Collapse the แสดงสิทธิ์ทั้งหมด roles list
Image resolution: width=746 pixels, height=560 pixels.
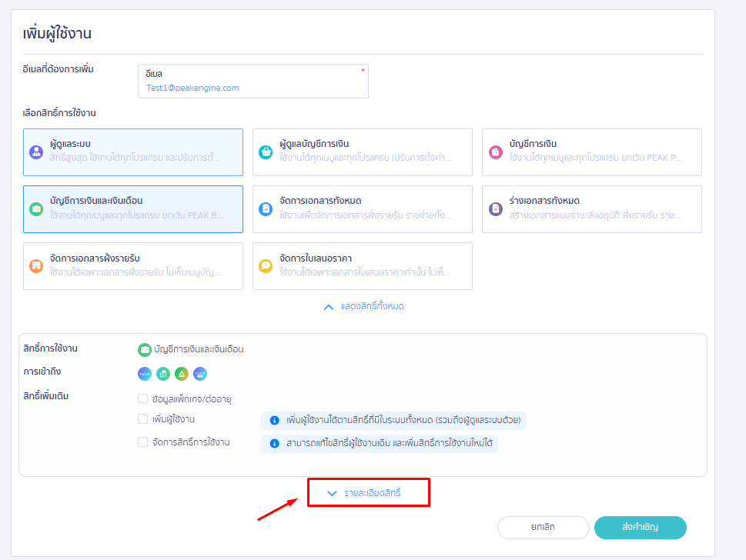click(364, 306)
